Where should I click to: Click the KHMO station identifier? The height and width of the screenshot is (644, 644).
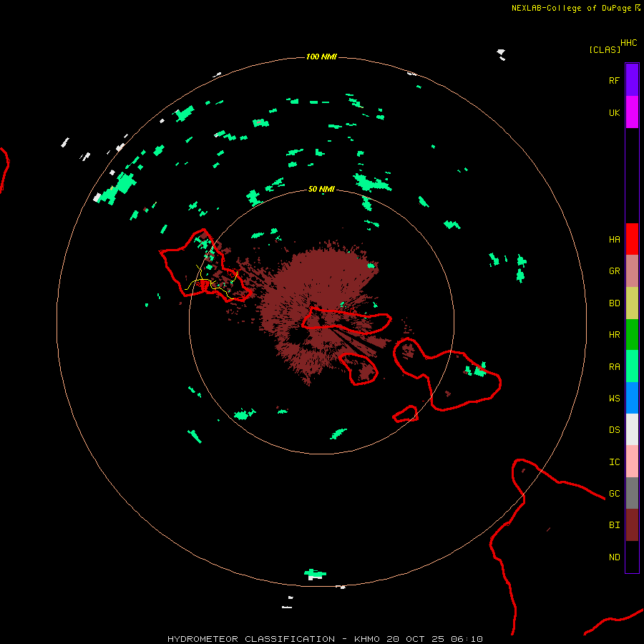pyautogui.click(x=367, y=639)
